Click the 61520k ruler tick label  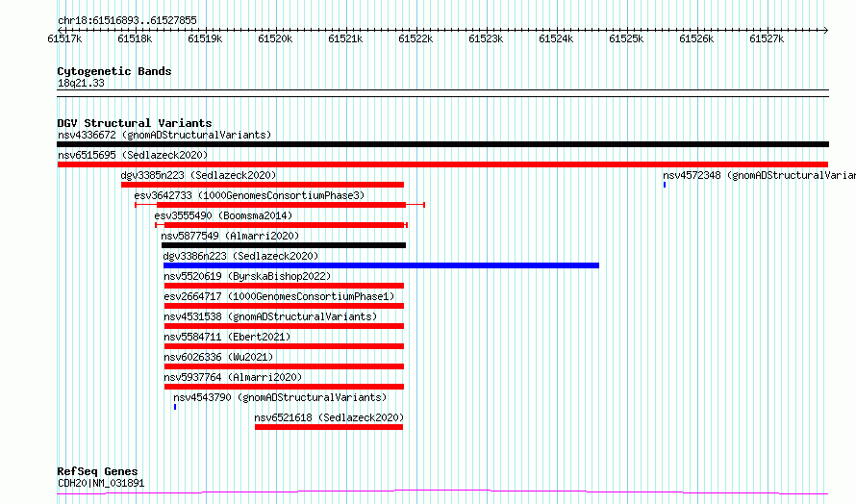(275, 39)
